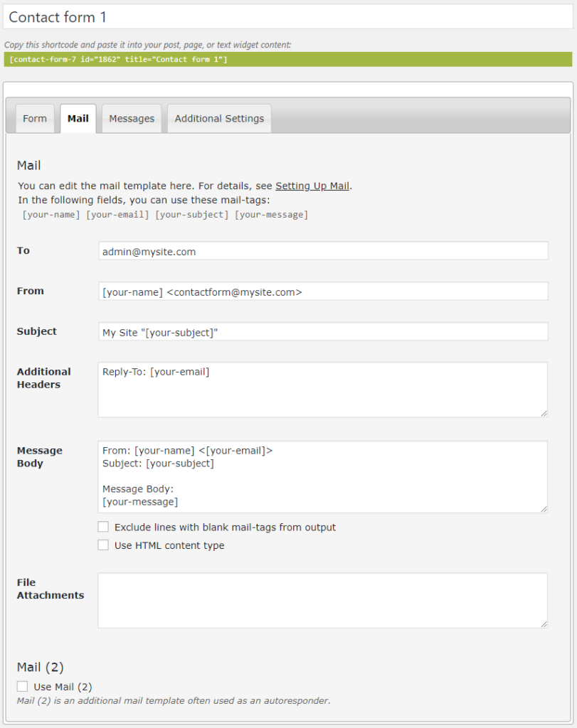Enable the Use Mail (2) checkbox

[23, 687]
